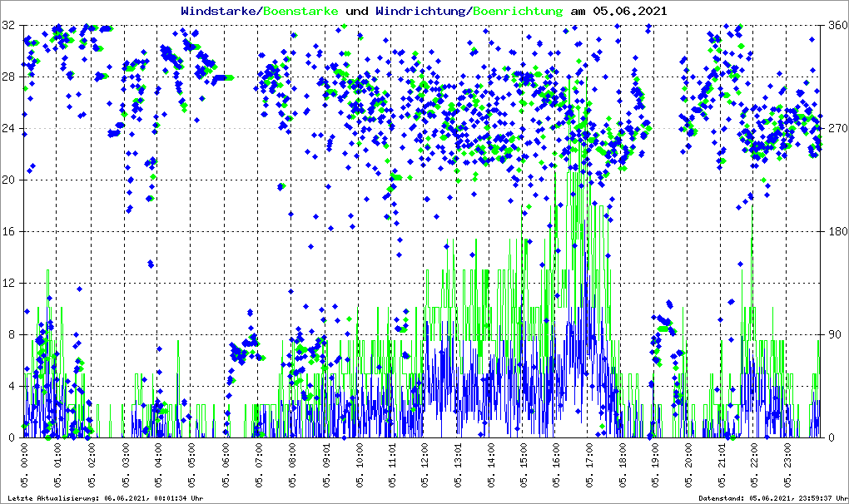Click the 270 label on right axis
The width and height of the screenshot is (849, 504).
[x=835, y=129]
